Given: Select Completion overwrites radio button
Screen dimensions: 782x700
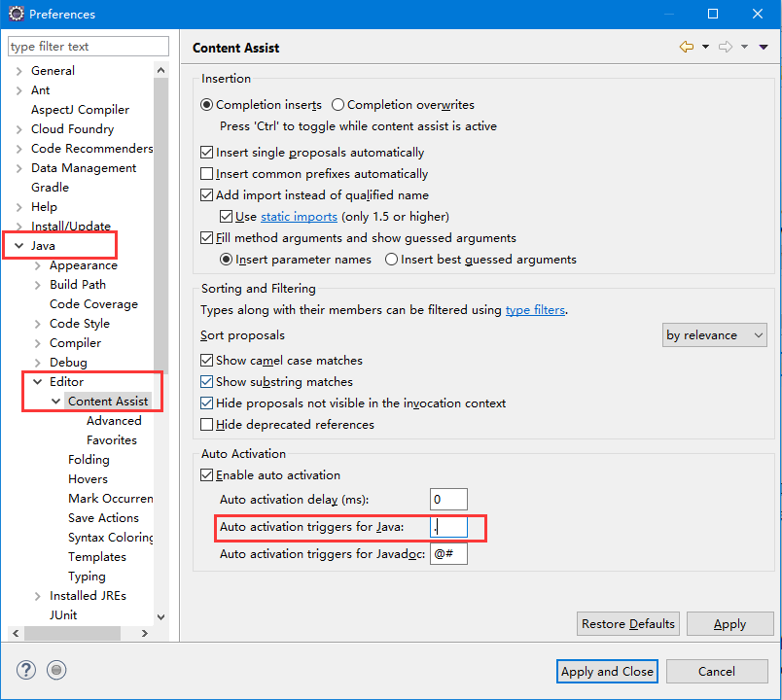Looking at the screenshot, I should (338, 105).
